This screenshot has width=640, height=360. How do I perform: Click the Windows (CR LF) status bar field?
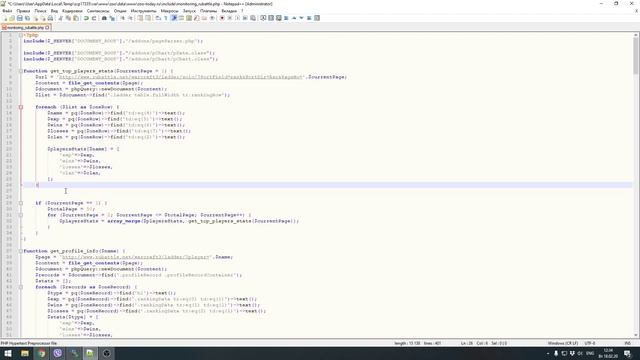pos(563,343)
